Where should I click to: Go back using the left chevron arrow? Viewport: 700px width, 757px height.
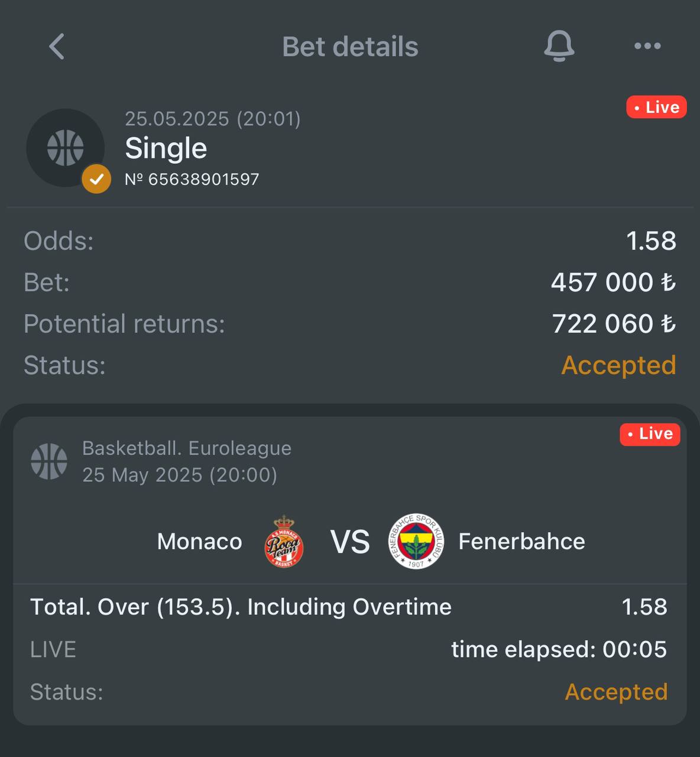click(57, 46)
